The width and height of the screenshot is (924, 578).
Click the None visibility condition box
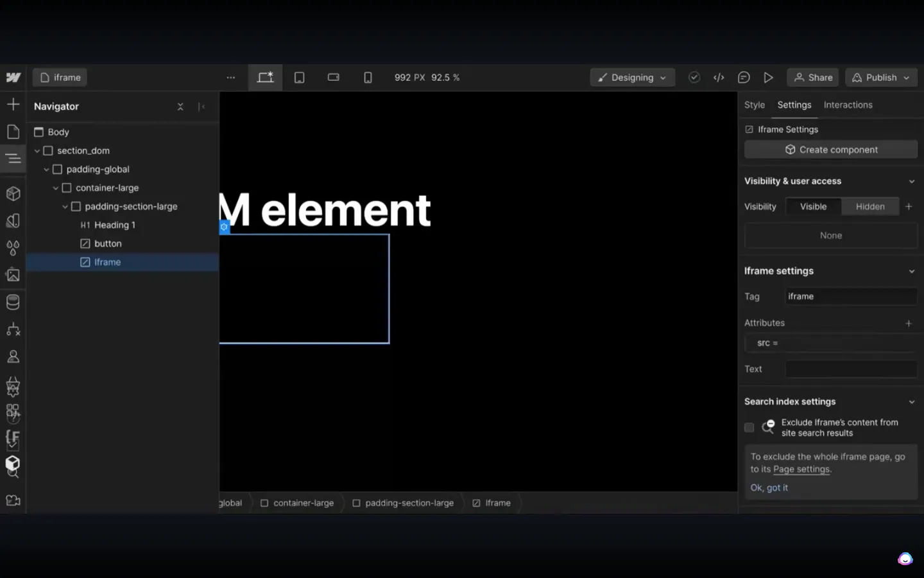(831, 236)
